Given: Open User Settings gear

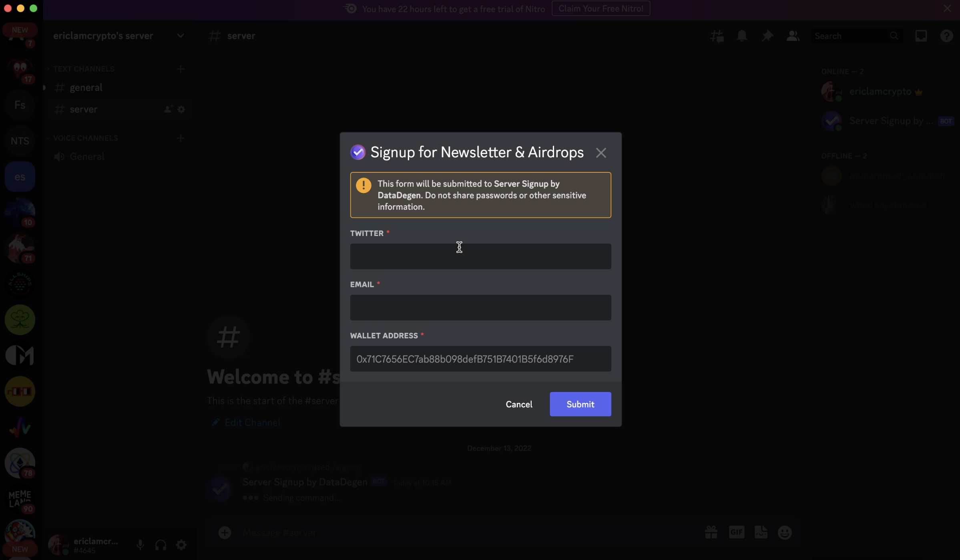Looking at the screenshot, I should tap(181, 545).
